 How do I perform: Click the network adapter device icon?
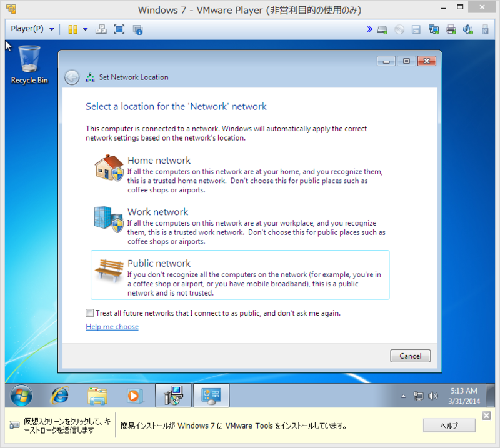click(x=433, y=29)
